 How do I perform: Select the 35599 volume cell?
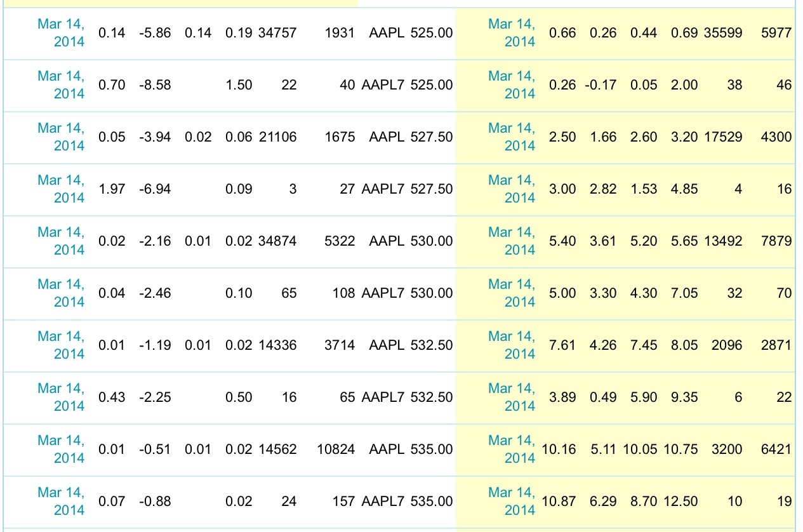(x=723, y=33)
